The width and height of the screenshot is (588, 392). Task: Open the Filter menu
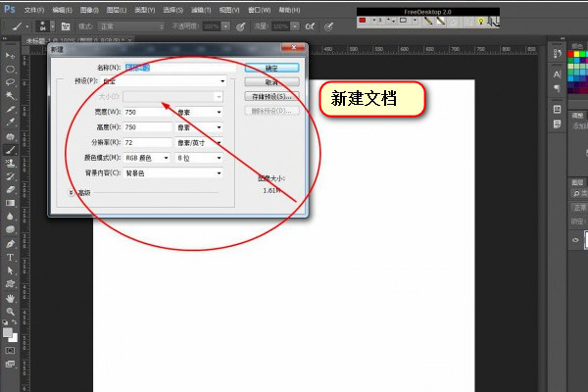coord(201,10)
